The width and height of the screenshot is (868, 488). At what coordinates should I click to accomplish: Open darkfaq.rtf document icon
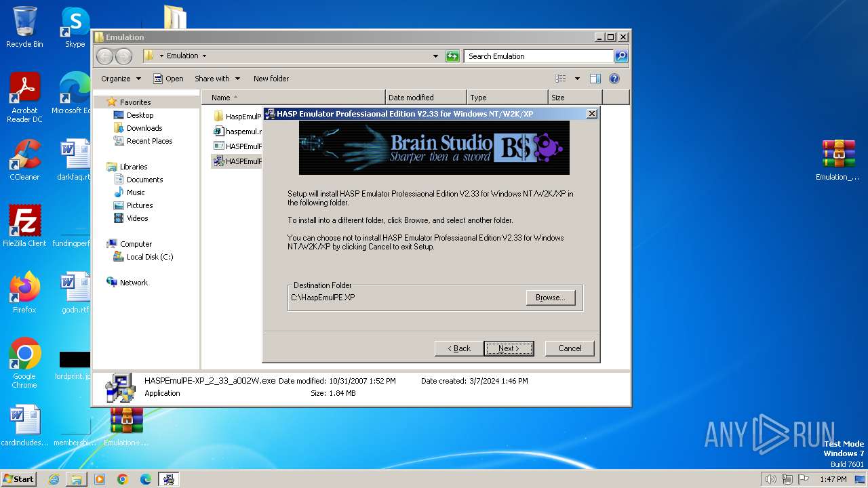coord(74,160)
